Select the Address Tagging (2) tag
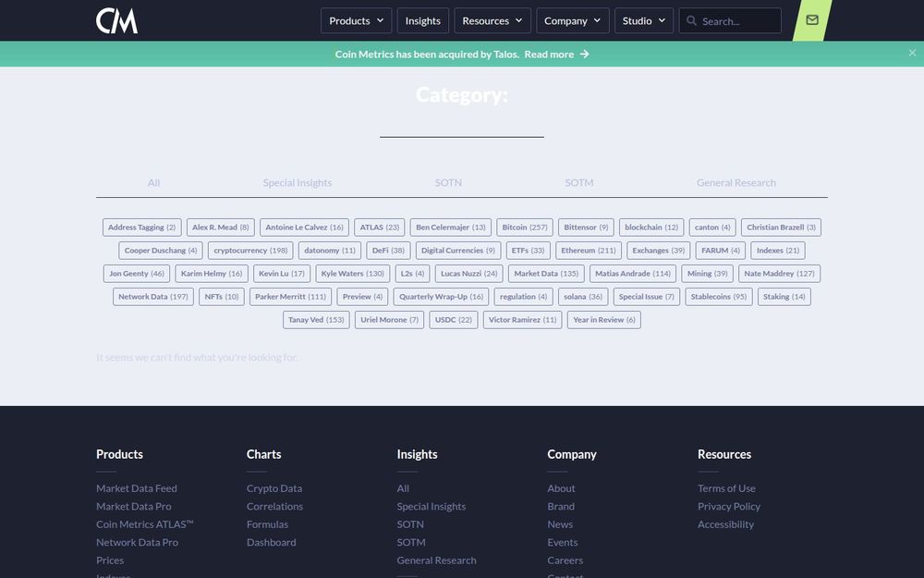Image resolution: width=924 pixels, height=578 pixels. pos(142,228)
